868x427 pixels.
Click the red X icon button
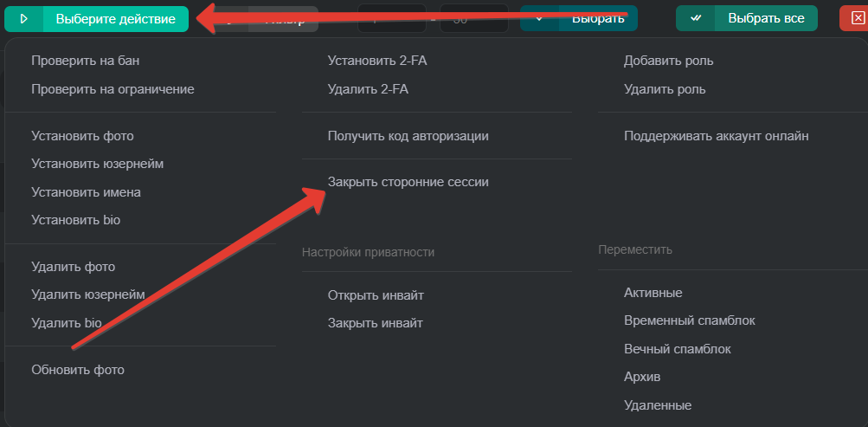pos(857,18)
